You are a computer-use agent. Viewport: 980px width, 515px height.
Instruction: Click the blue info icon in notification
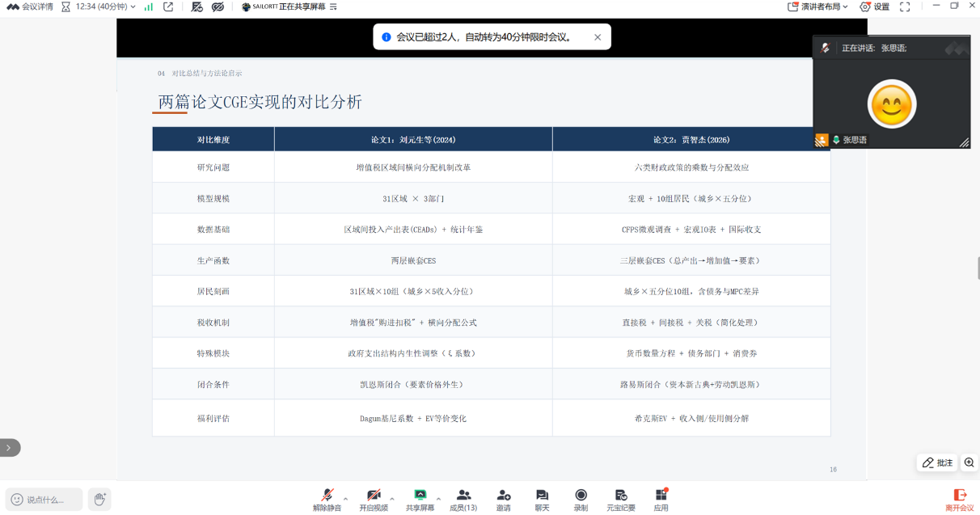point(386,37)
